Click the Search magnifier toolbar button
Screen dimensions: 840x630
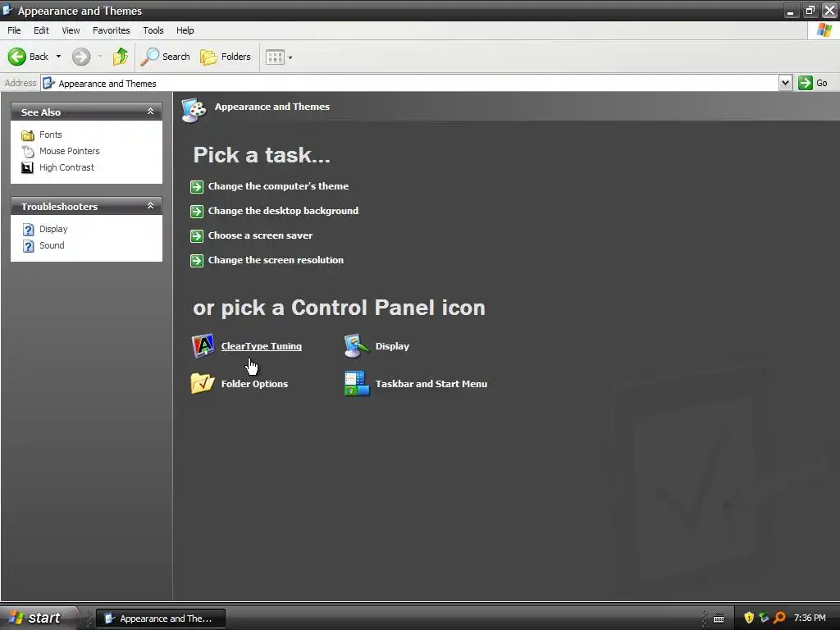pyautogui.click(x=165, y=57)
